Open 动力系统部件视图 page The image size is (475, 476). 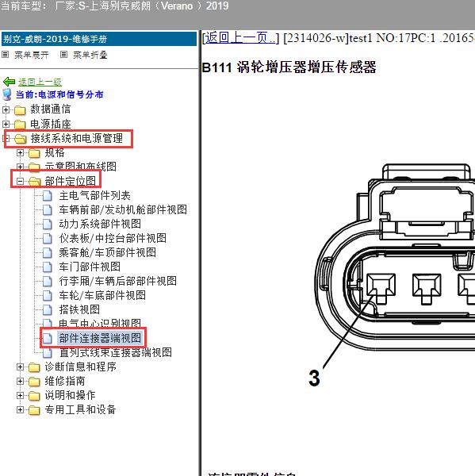[x=100, y=225]
